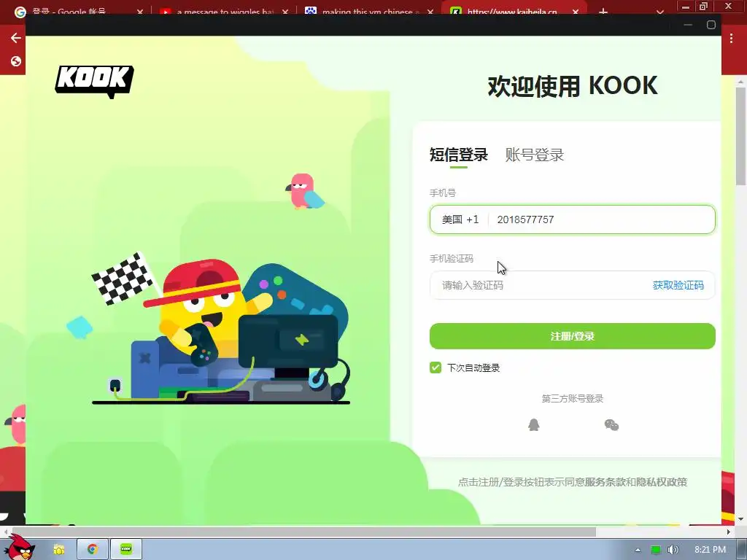Viewport: 747px width, 560px height.
Task: Open a new browser tab with plus
Action: 603,12
